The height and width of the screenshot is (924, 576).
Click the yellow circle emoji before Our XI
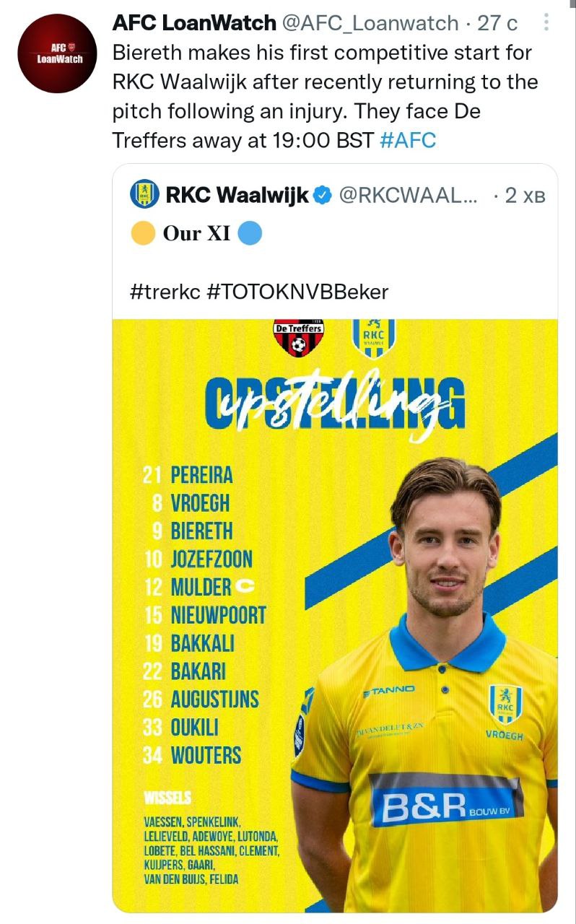tap(143, 233)
